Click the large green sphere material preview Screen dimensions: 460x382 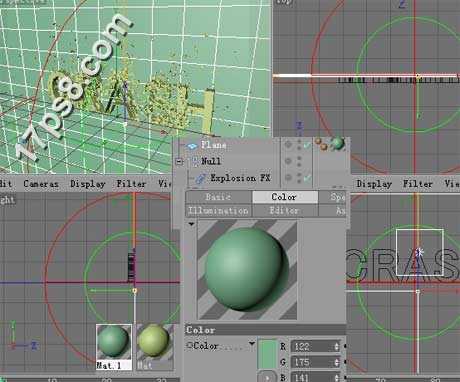247,269
